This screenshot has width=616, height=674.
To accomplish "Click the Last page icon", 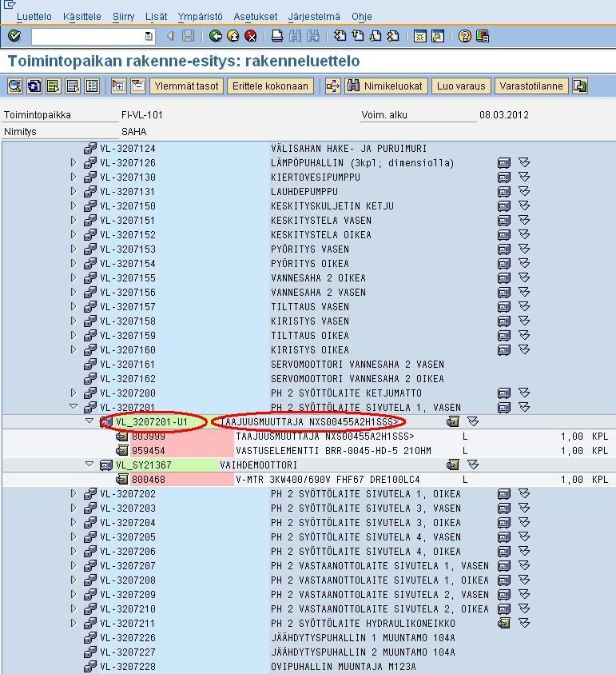I will [392, 36].
